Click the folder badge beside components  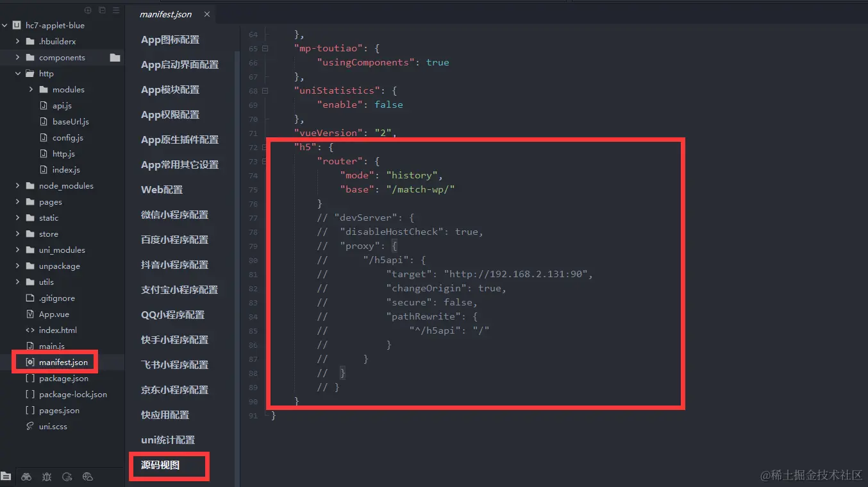[x=115, y=58]
